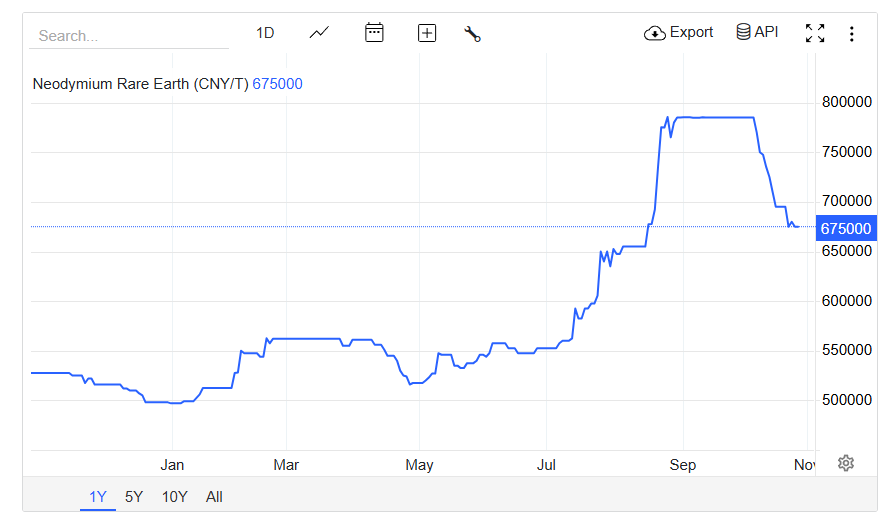Image resolution: width=887 pixels, height=526 pixels.
Task: Click the API text label
Action: (766, 32)
